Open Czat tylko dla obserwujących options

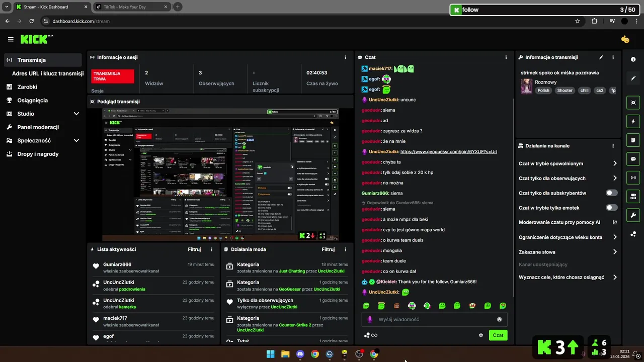(x=568, y=178)
